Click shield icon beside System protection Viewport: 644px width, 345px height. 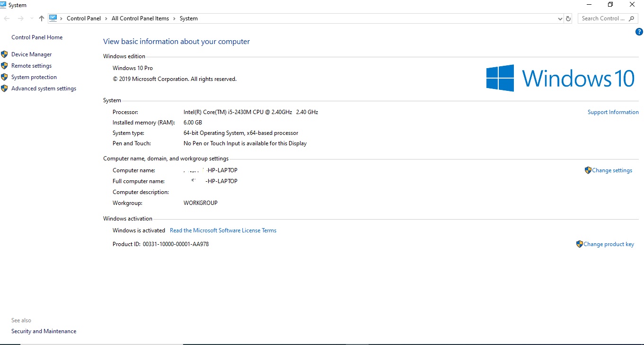[5, 77]
